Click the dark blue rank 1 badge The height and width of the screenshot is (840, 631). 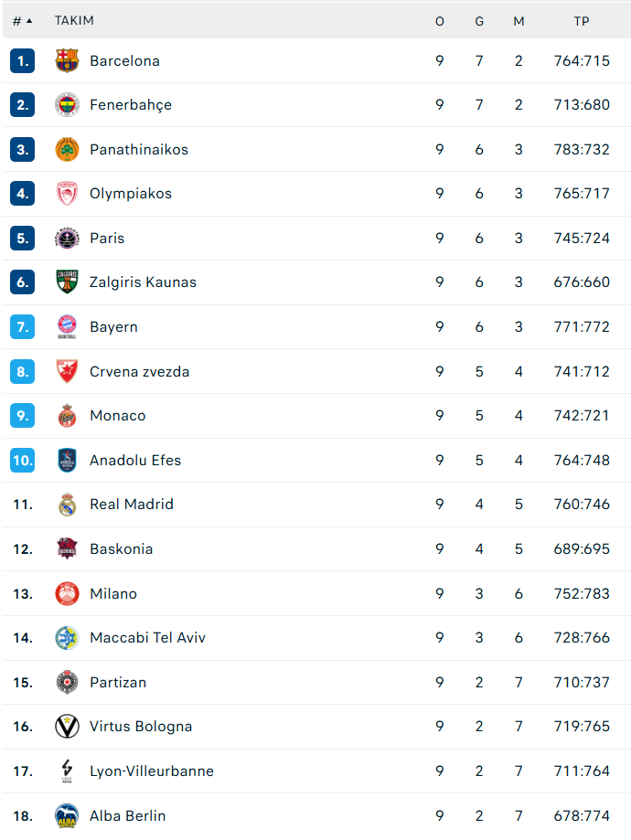coord(23,60)
